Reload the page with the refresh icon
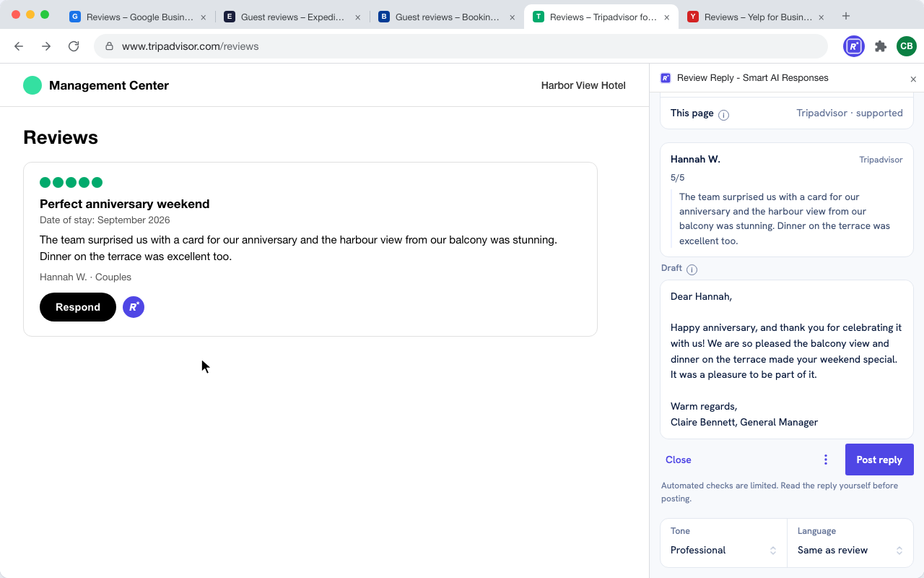Image resolution: width=924 pixels, height=578 pixels. point(74,46)
